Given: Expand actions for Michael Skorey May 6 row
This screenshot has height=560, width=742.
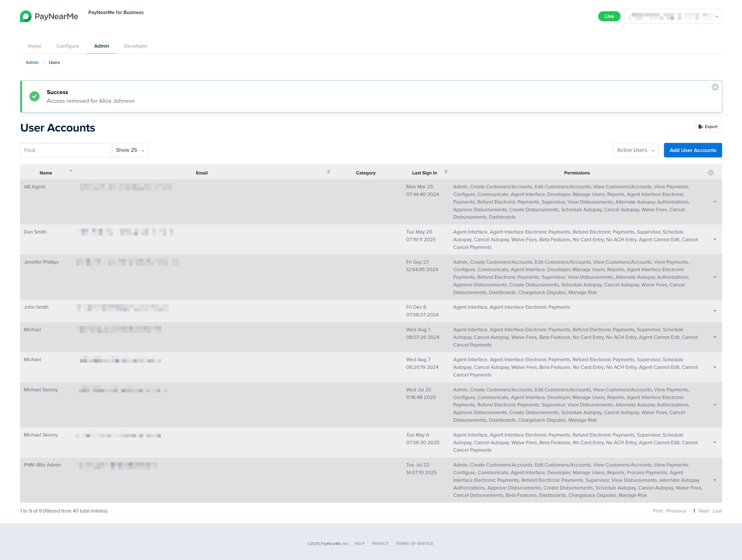Looking at the screenshot, I should tap(715, 443).
